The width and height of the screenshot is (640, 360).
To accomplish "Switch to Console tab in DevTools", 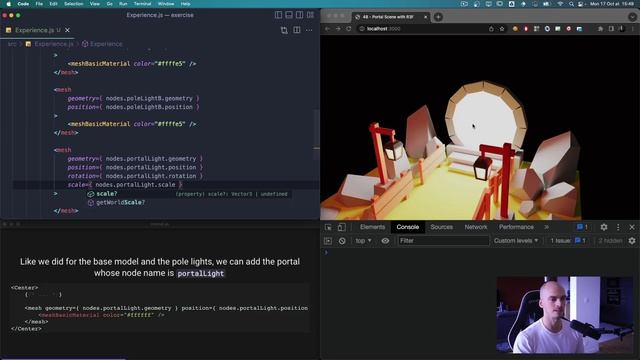I will pos(408,227).
